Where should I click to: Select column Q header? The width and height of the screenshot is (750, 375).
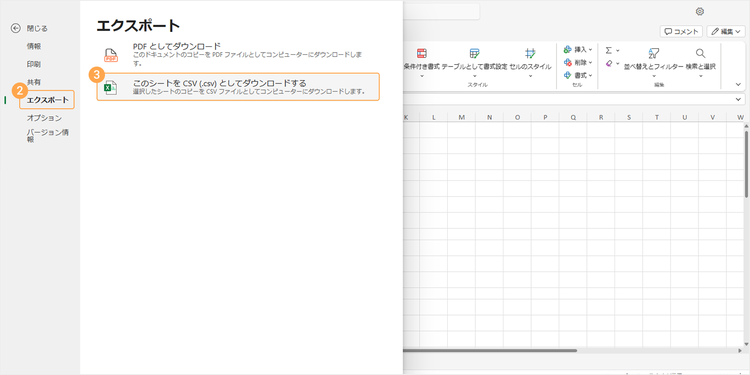tap(573, 117)
